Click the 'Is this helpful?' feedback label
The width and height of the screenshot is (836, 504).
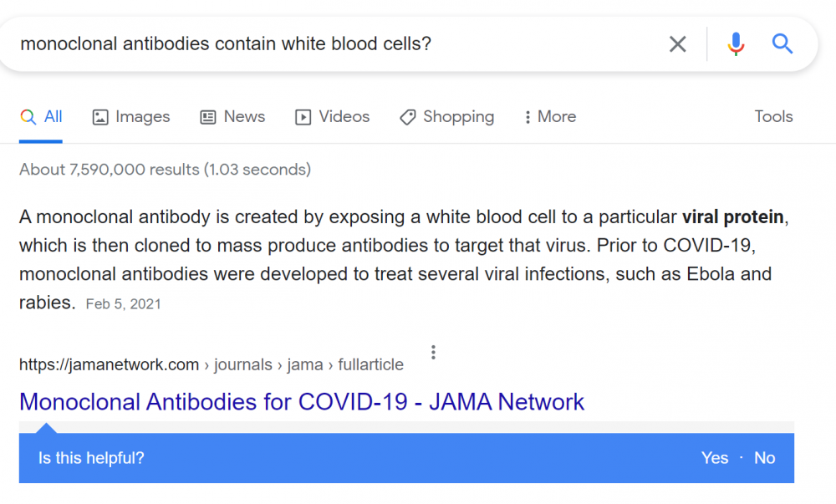[91, 458]
